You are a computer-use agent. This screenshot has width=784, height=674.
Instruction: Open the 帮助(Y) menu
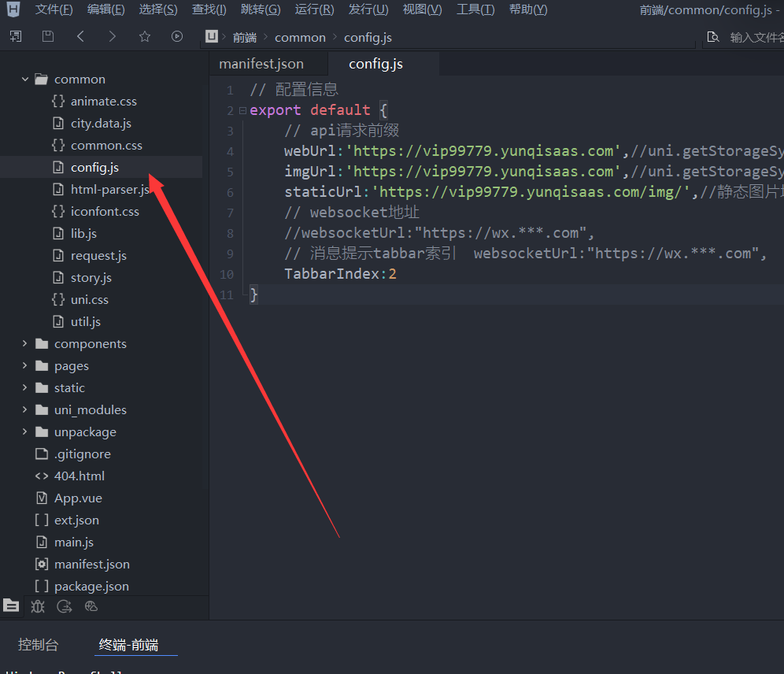(x=528, y=9)
